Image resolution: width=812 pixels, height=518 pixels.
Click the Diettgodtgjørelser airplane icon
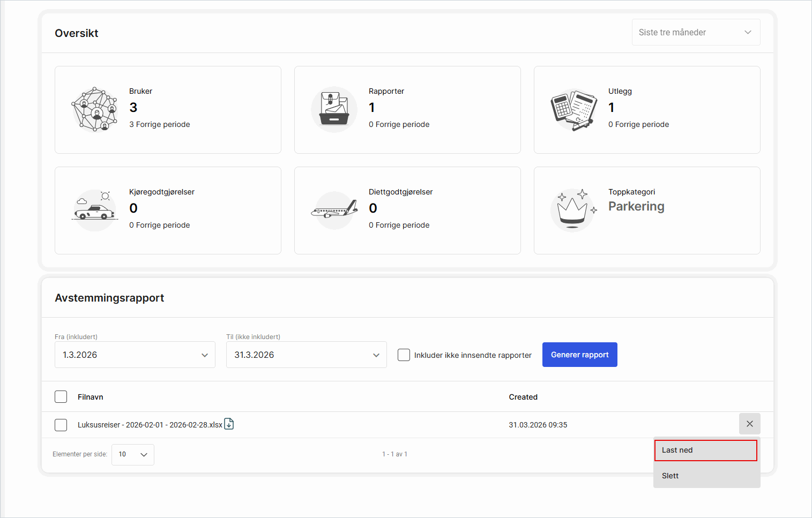(334, 211)
